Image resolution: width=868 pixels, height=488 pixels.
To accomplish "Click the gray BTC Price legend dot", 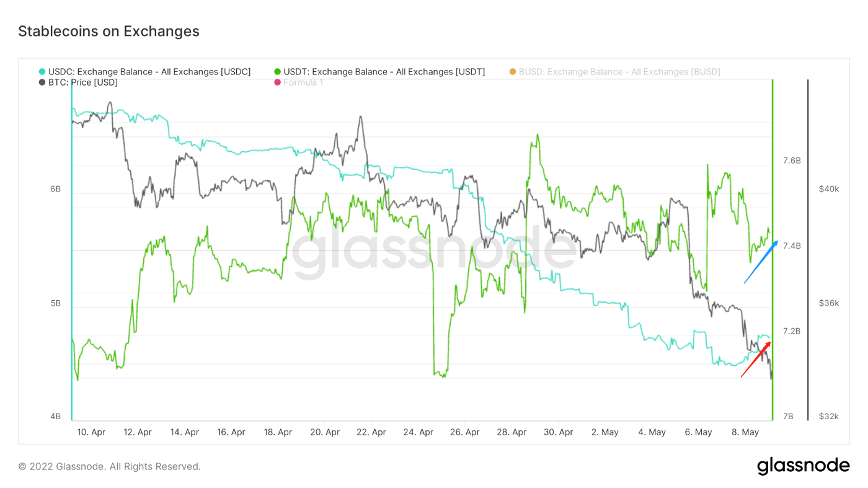I will tap(42, 82).
